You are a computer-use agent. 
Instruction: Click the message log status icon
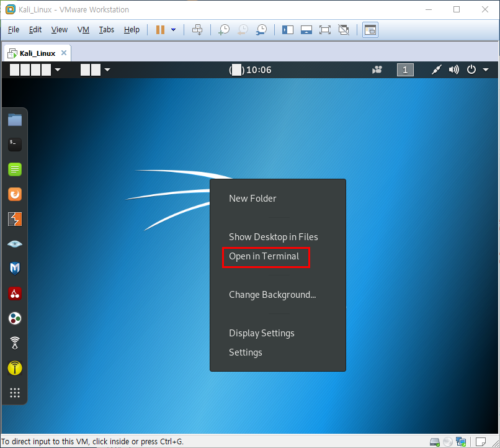point(481,442)
